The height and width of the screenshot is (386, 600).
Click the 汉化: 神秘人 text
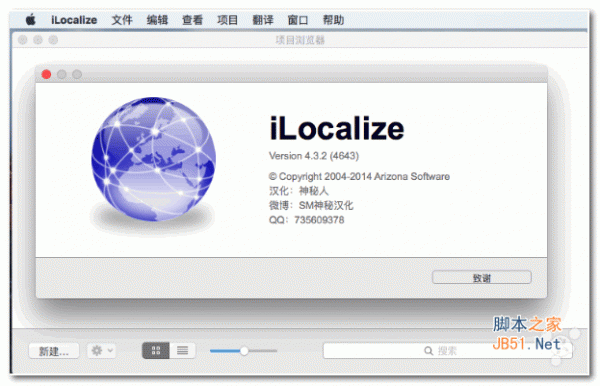pyautogui.click(x=298, y=191)
